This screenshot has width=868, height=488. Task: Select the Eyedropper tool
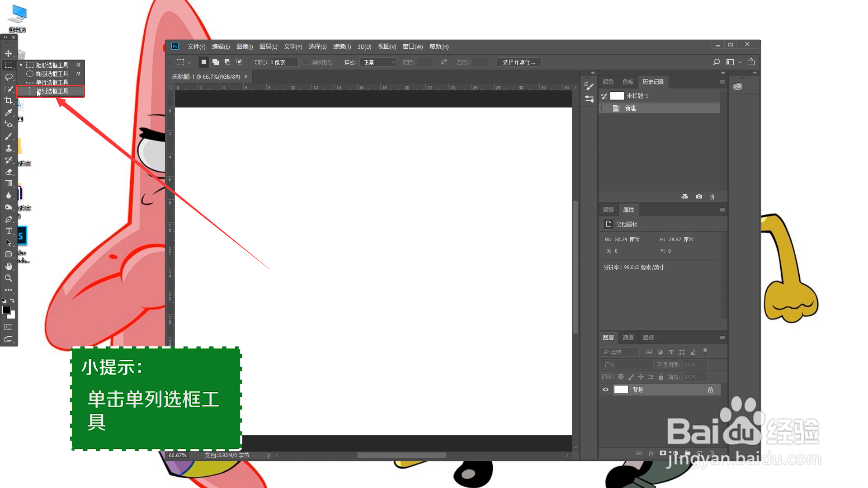8,113
